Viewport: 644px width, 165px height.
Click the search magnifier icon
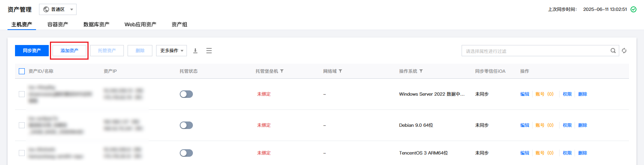613,51
